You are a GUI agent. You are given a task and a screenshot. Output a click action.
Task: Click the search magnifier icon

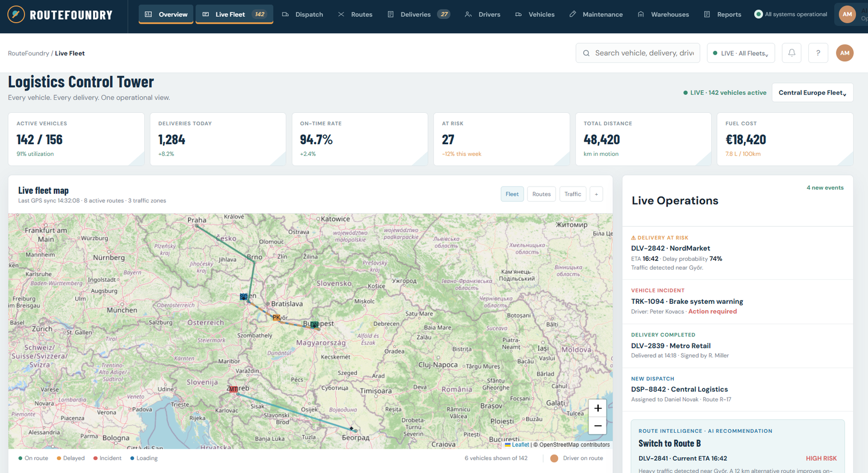pyautogui.click(x=586, y=53)
